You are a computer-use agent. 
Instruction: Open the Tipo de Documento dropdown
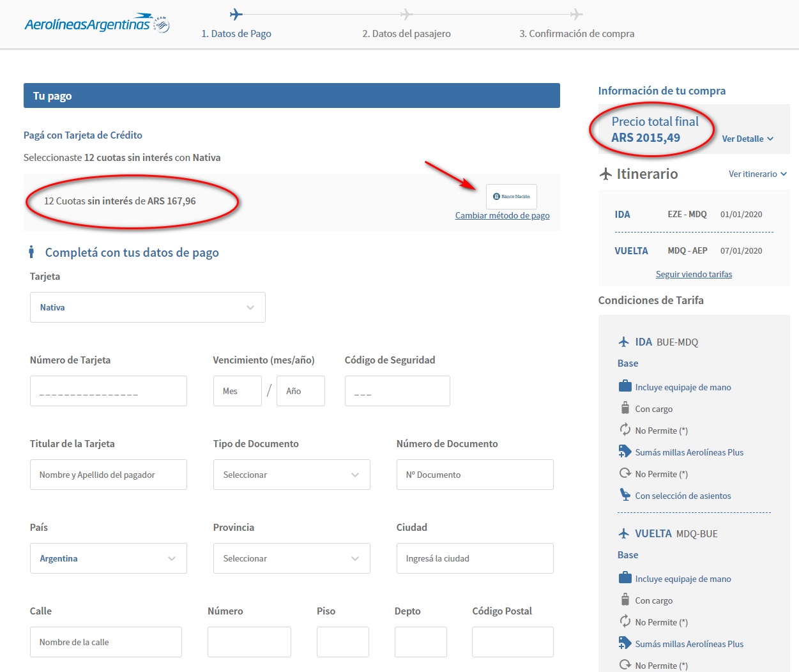point(291,475)
